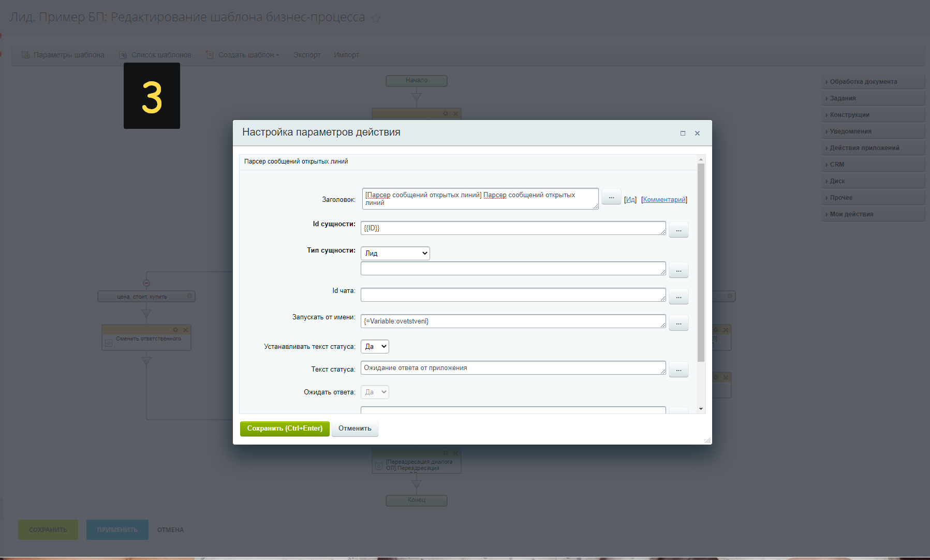Select the Переадресация диалога ОЛ activity block
This screenshot has height=560, width=930.
417,461
